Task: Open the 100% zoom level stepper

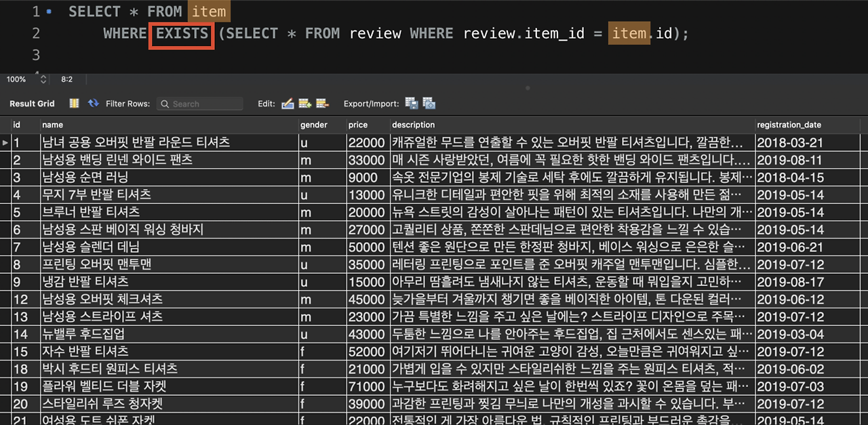Action: [43, 79]
